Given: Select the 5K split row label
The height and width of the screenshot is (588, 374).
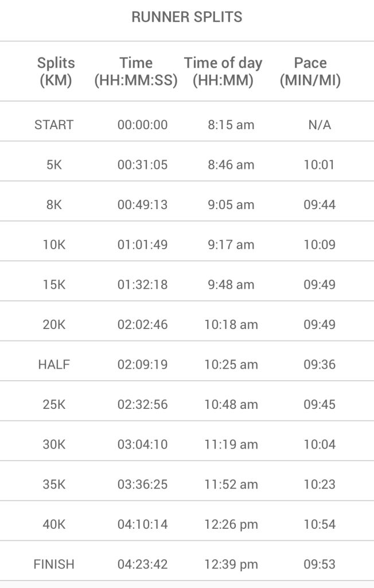Looking at the screenshot, I should [x=54, y=165].
